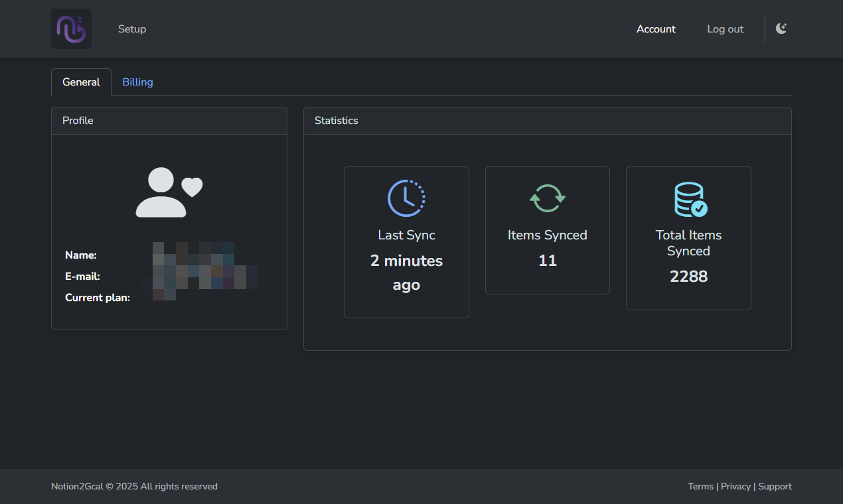The height and width of the screenshot is (504, 843).
Task: Click the Items Synced count "11"
Action: pos(548,261)
